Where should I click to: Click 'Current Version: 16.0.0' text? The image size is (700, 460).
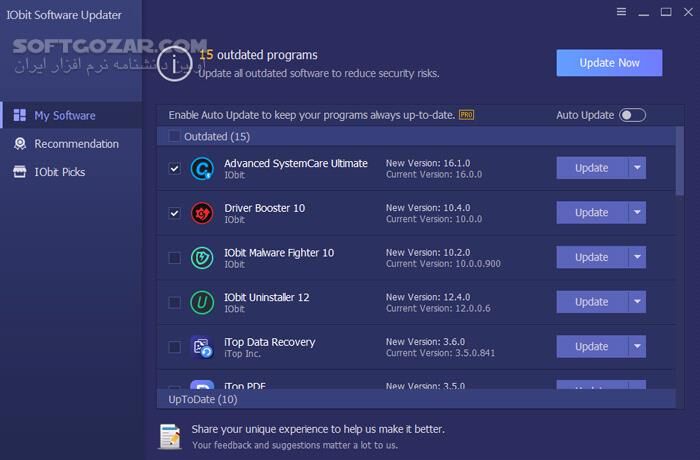click(434, 174)
